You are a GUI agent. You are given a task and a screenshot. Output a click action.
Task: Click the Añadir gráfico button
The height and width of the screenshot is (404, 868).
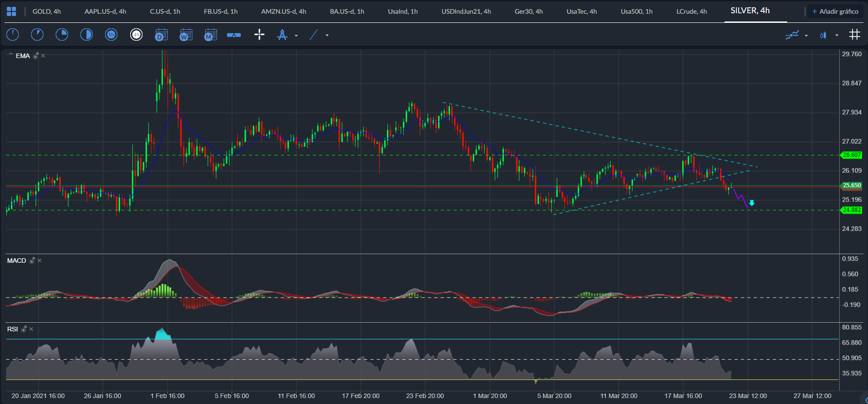tap(835, 11)
